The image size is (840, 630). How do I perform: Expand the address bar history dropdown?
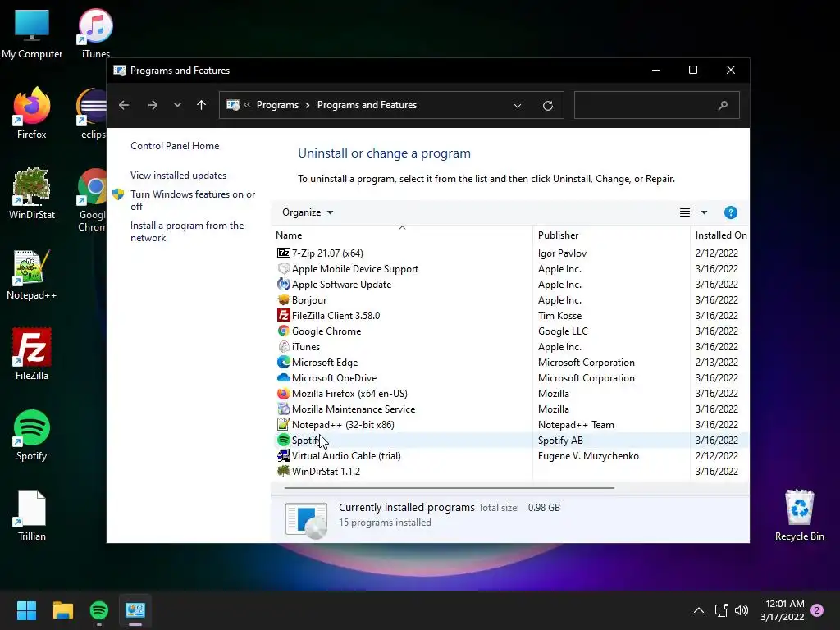pos(518,106)
